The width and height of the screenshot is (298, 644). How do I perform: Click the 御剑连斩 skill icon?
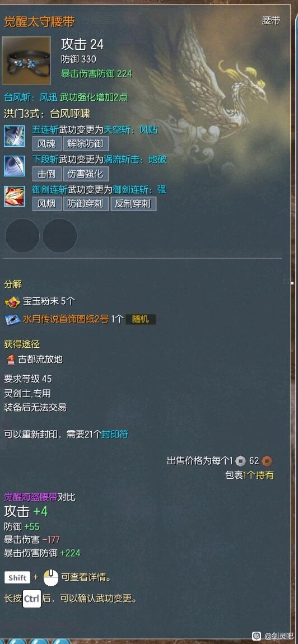tap(15, 196)
